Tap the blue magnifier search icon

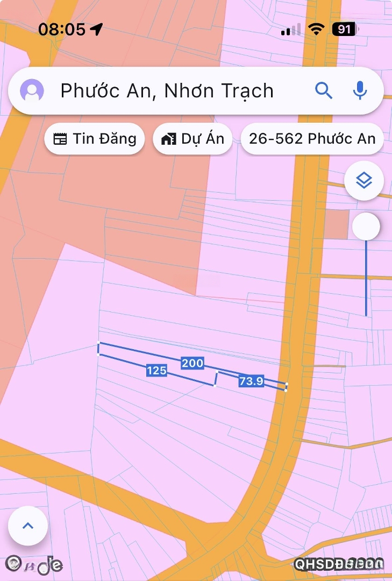click(x=323, y=90)
